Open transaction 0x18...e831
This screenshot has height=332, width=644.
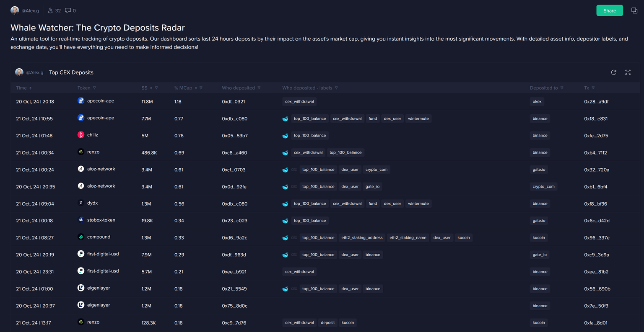596,119
